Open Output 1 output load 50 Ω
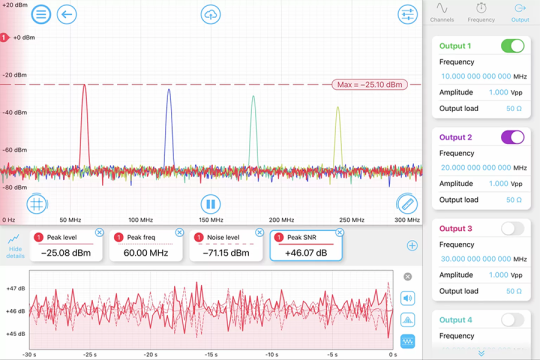540x360 pixels. 514,109
